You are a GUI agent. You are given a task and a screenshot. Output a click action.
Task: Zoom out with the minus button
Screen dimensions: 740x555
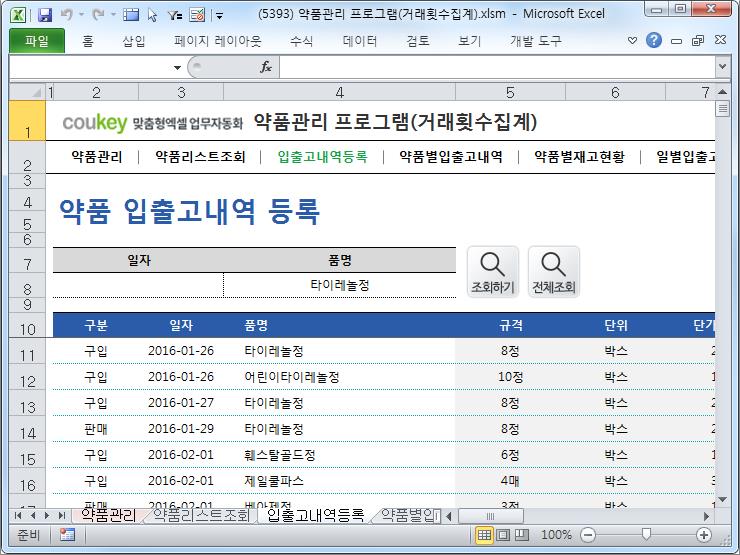tap(588, 535)
